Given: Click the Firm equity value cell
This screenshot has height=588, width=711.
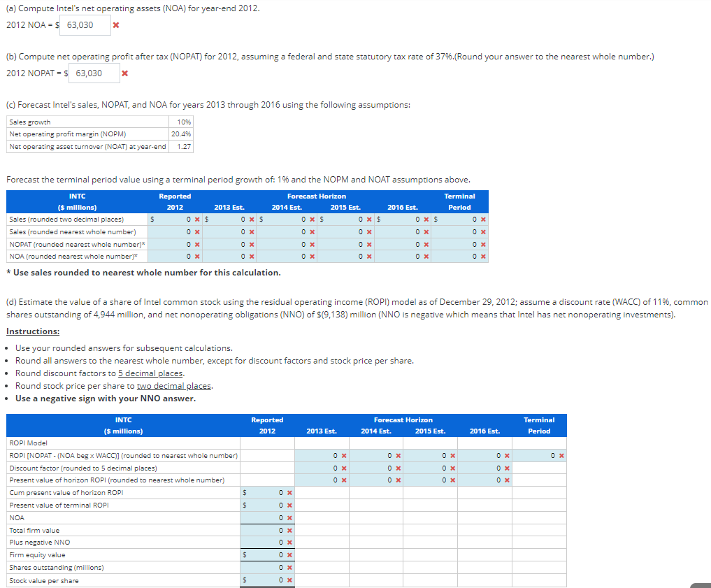Looking at the screenshot, I should click(267, 555).
